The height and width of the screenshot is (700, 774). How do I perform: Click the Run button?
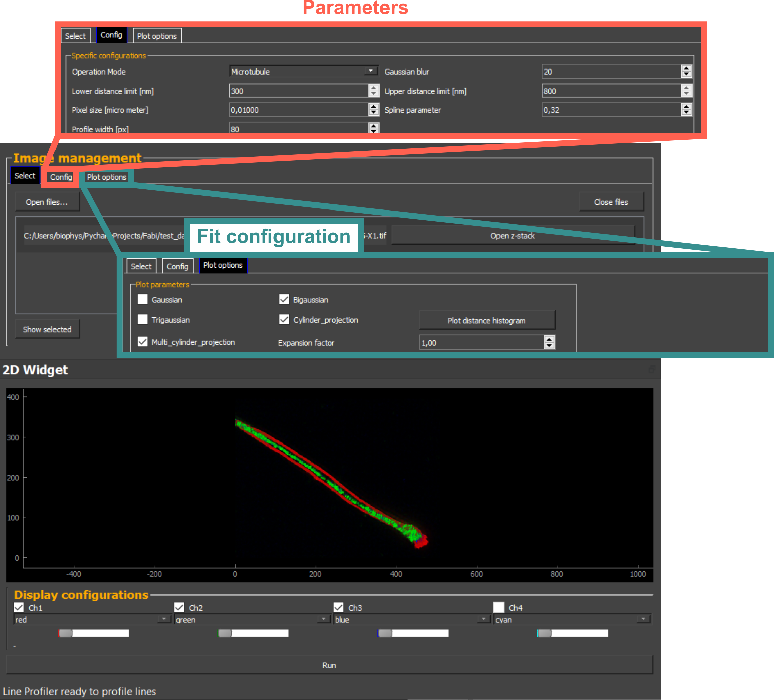(x=329, y=665)
